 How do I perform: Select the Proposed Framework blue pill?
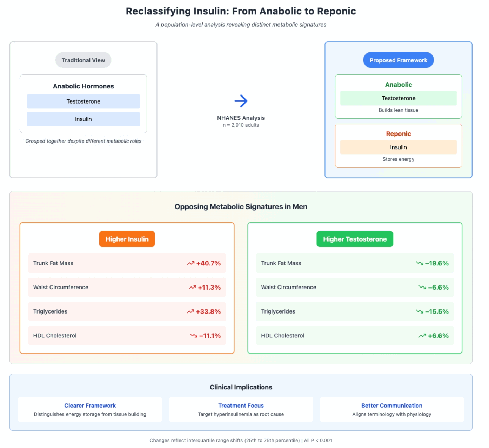[x=398, y=60]
